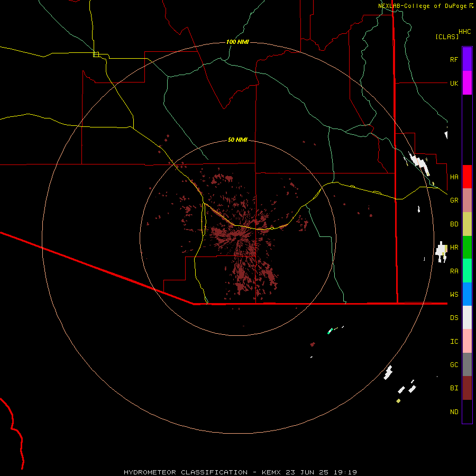Pick the RA light green legend swatch
This screenshot has width=476, height=476.
467,271
